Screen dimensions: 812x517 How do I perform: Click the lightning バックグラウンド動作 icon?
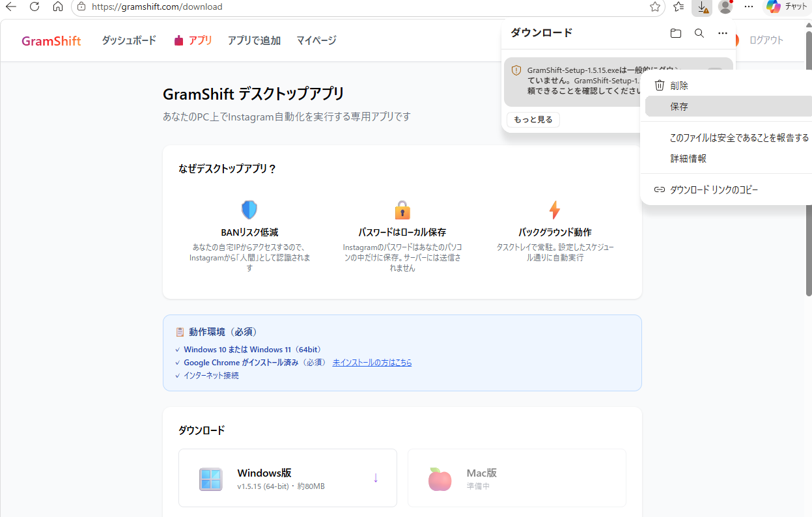[555, 210]
